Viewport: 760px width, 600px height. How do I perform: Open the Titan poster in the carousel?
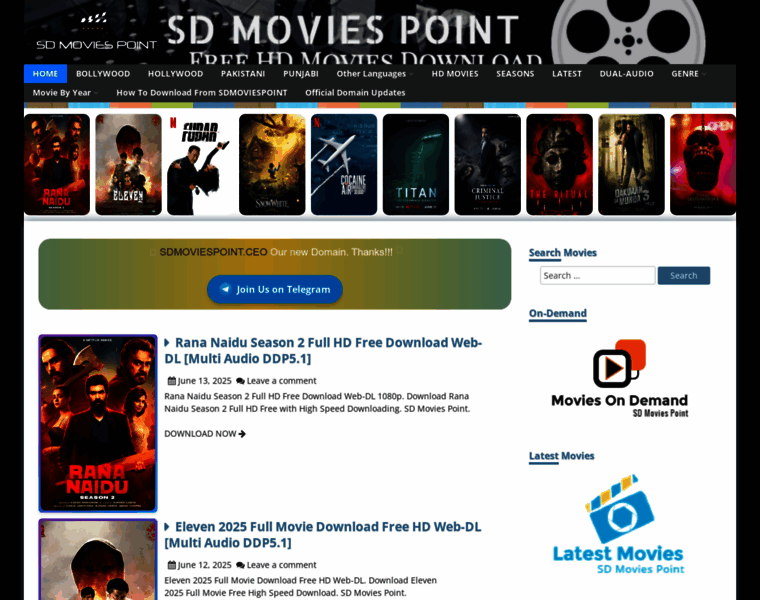point(416,164)
